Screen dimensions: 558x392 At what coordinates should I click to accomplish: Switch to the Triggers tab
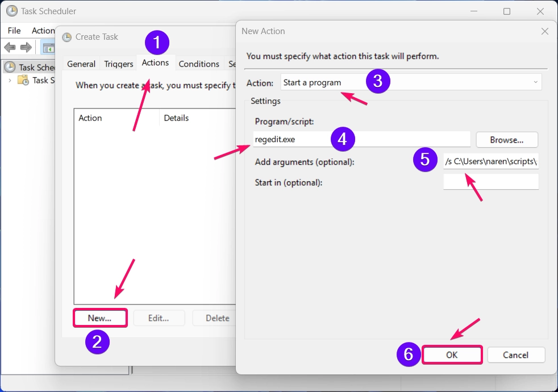(119, 64)
